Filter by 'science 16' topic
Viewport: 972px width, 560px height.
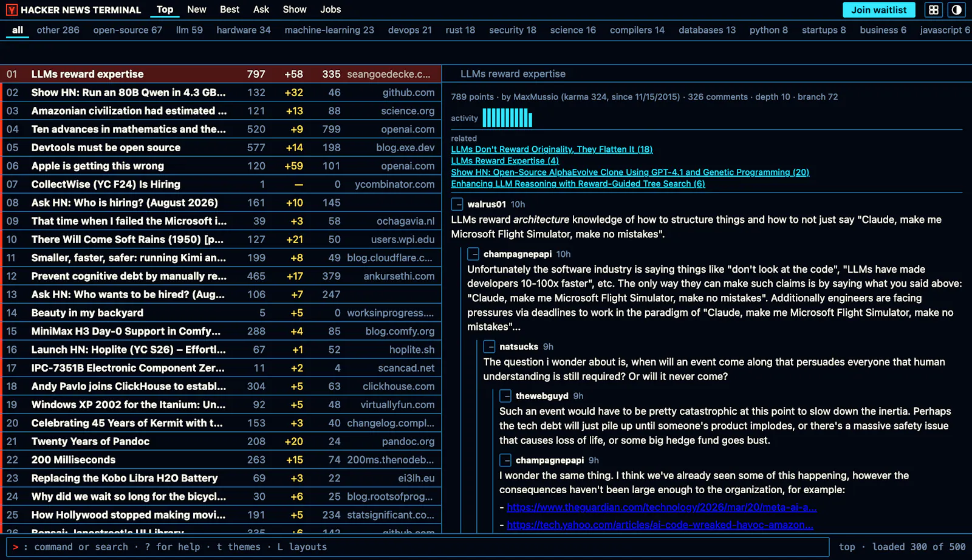tap(573, 30)
